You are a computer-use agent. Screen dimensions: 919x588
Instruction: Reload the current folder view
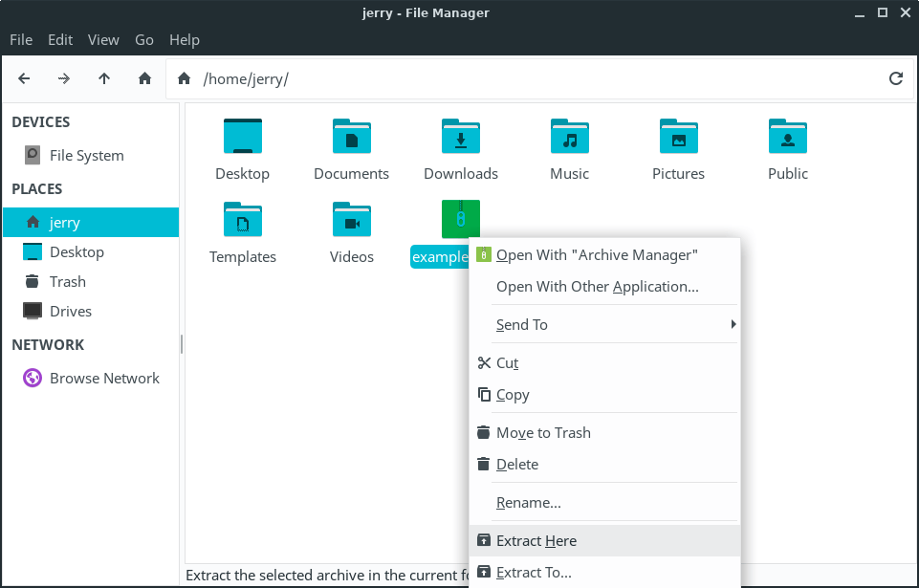click(x=895, y=78)
